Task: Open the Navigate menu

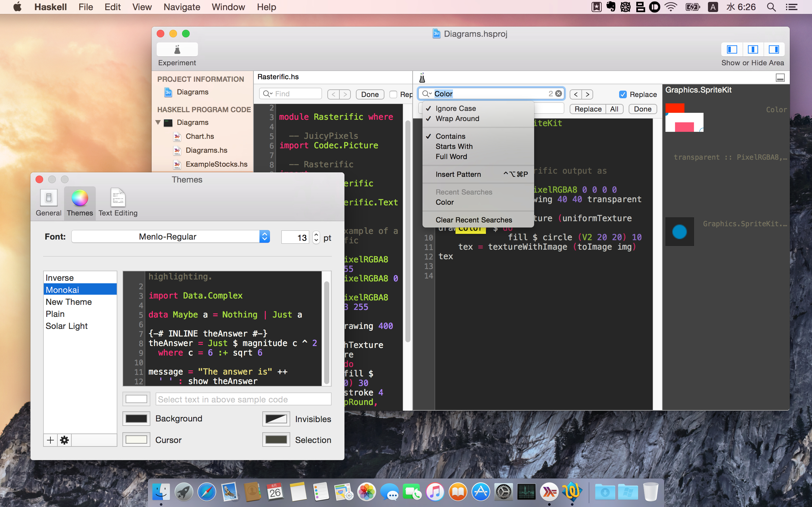Action: (181, 7)
